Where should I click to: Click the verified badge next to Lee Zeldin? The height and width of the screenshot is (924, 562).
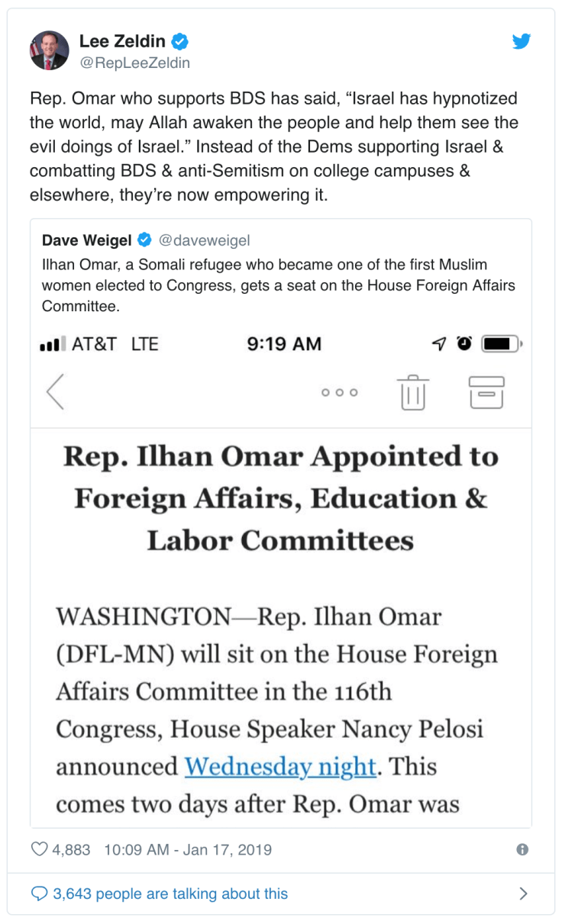click(x=179, y=42)
